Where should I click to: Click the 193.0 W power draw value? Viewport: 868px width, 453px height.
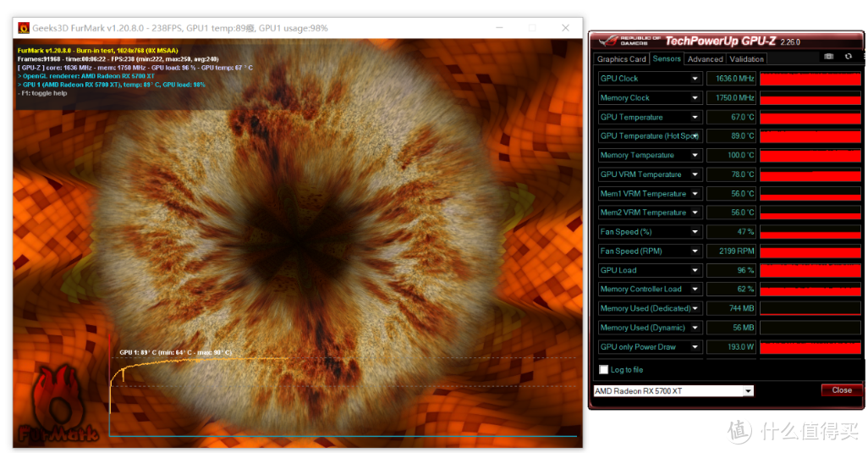(x=732, y=346)
